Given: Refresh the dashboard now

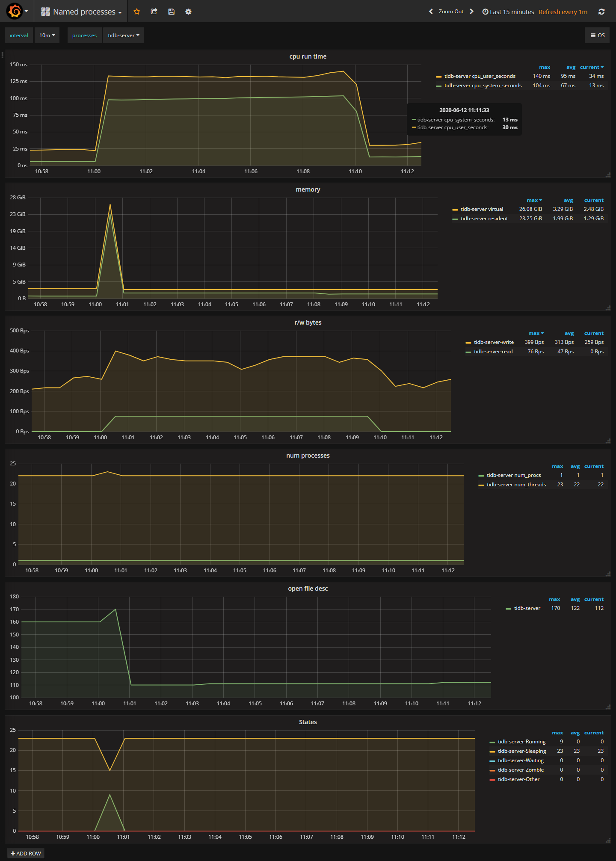Looking at the screenshot, I should pyautogui.click(x=601, y=12).
